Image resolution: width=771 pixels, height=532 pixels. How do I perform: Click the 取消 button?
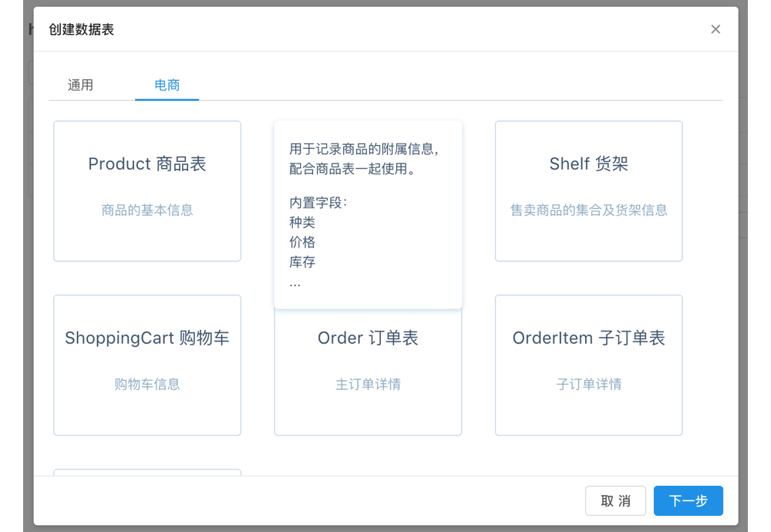click(x=615, y=500)
